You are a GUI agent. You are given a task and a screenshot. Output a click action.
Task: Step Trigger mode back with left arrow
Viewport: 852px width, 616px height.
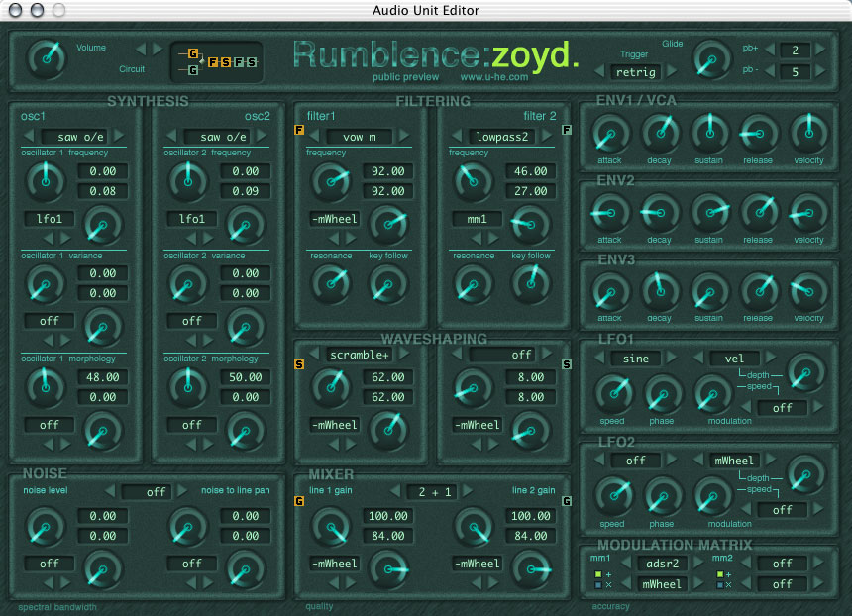(599, 71)
